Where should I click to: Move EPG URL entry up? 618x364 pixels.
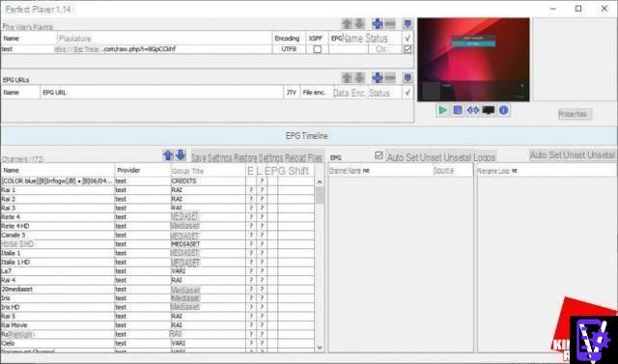coord(347,77)
